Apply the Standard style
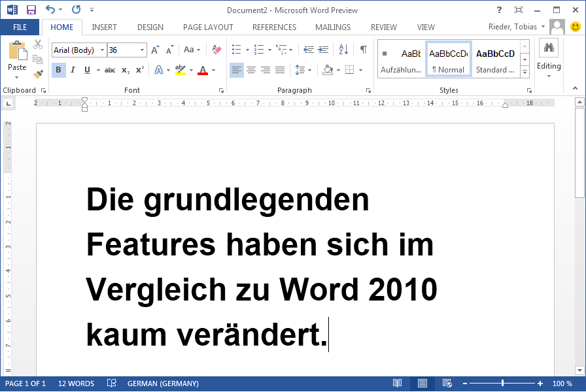Screen dimensions: 586x392 pyautogui.click(x=496, y=59)
